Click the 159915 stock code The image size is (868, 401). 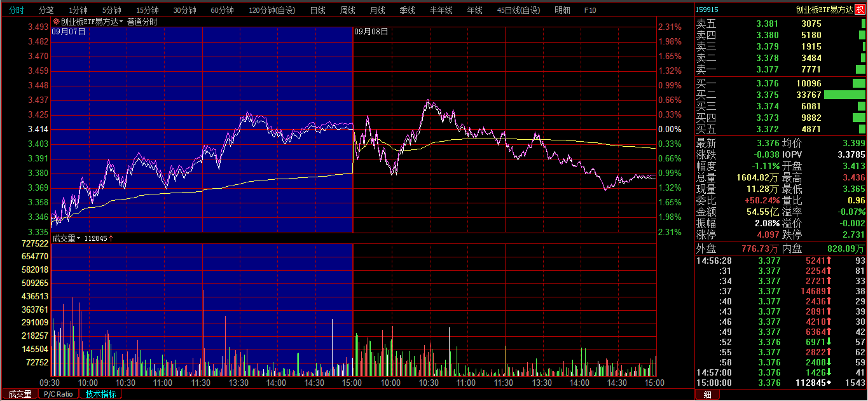point(707,10)
